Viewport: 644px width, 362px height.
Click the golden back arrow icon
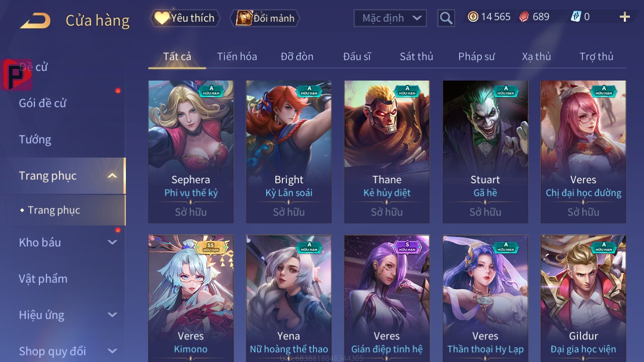click(35, 21)
